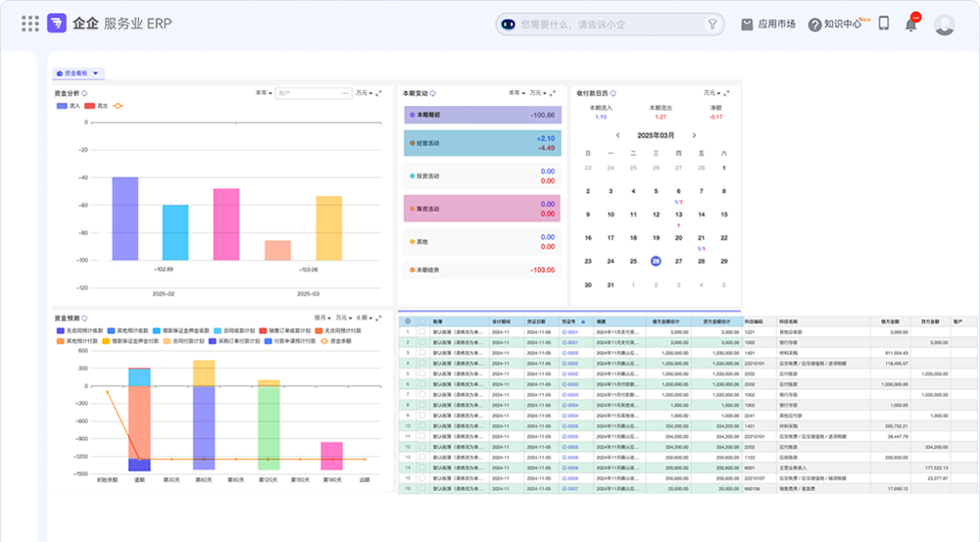The width and height of the screenshot is (980, 542).
Task: Click the filter funnel icon in search bar
Action: 711,25
